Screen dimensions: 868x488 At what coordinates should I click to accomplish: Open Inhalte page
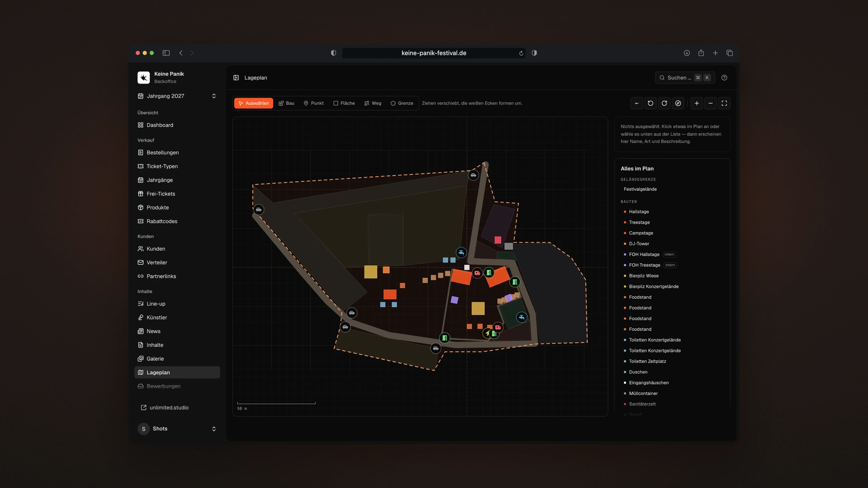pyautogui.click(x=177, y=345)
